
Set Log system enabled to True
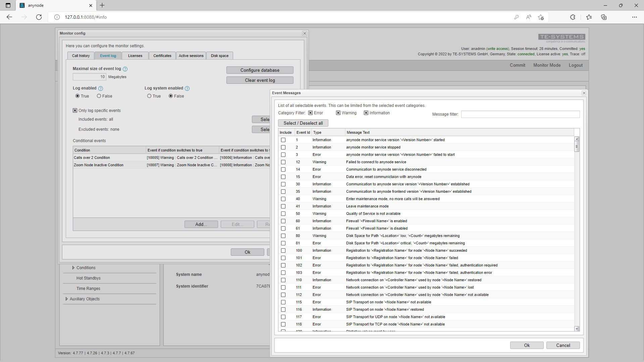[149, 96]
